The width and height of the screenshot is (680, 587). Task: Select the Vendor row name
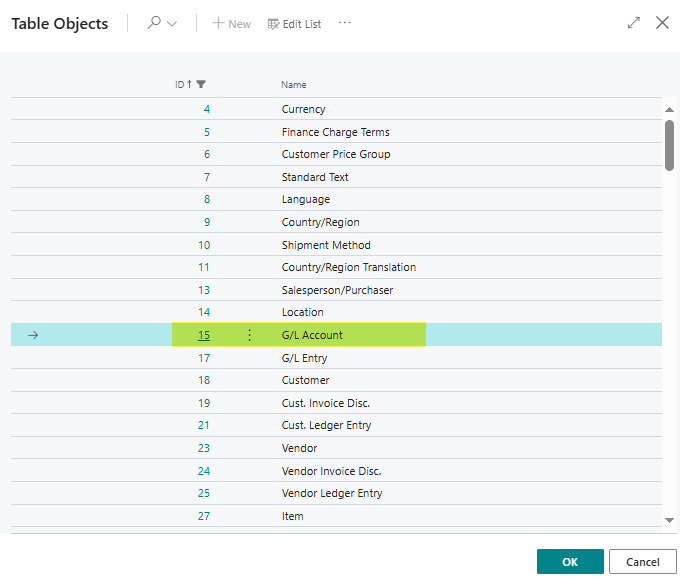[x=299, y=449]
